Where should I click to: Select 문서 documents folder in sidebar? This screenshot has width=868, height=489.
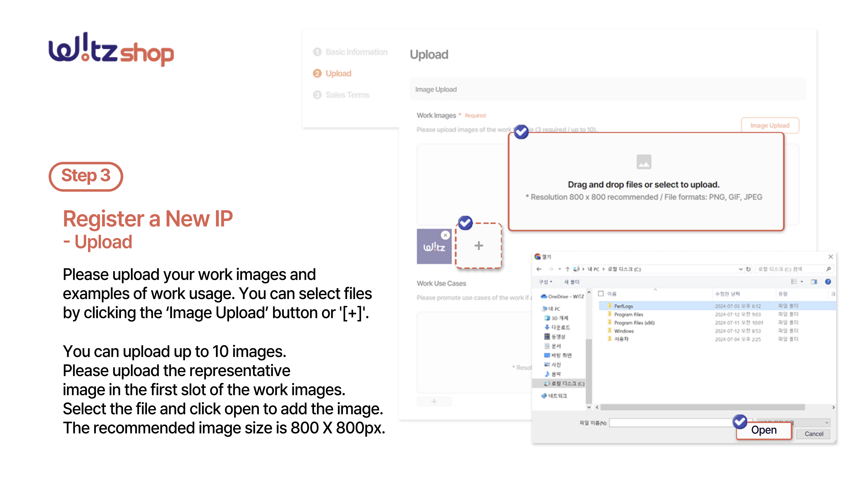tap(553, 346)
